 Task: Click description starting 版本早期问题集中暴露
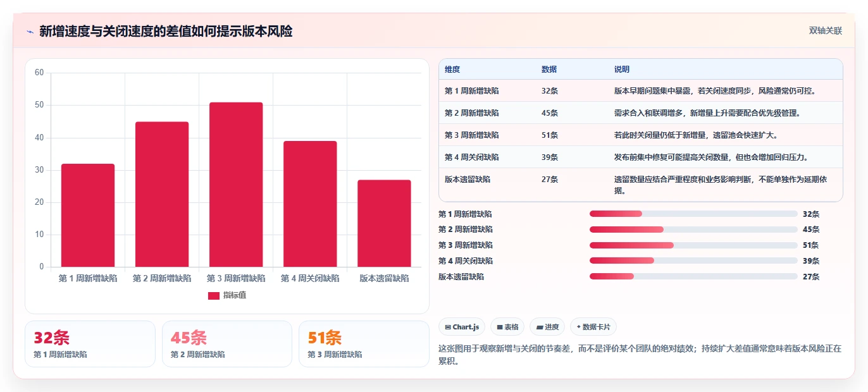click(x=715, y=91)
